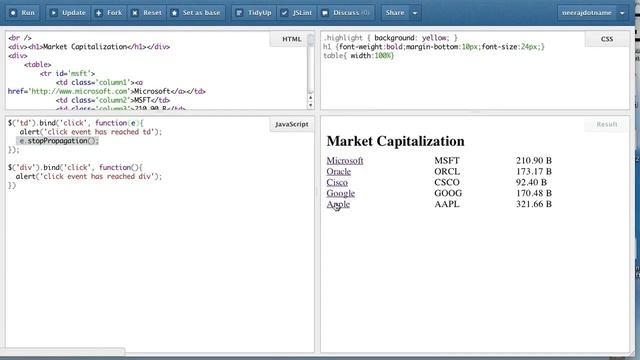Click the 321.66 B value

tap(533, 204)
